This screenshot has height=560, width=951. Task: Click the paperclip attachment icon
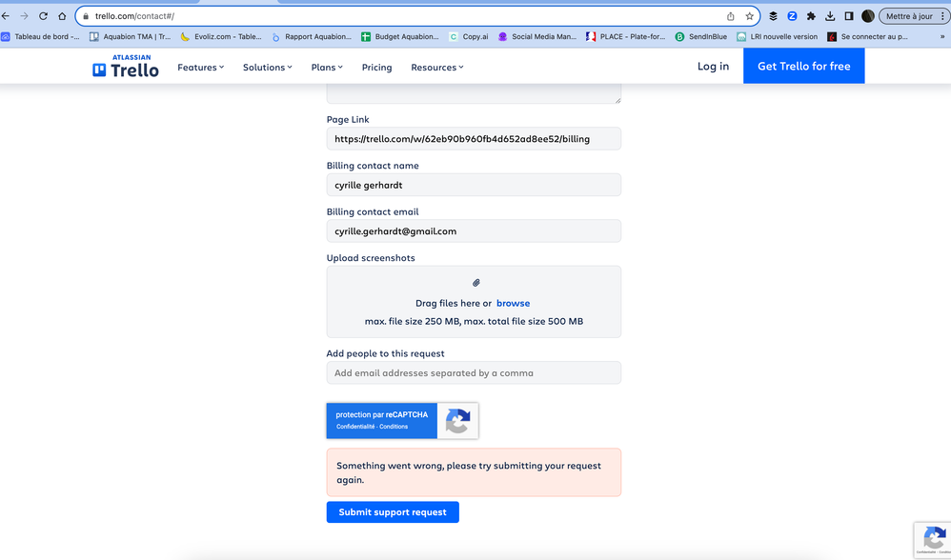click(x=476, y=283)
